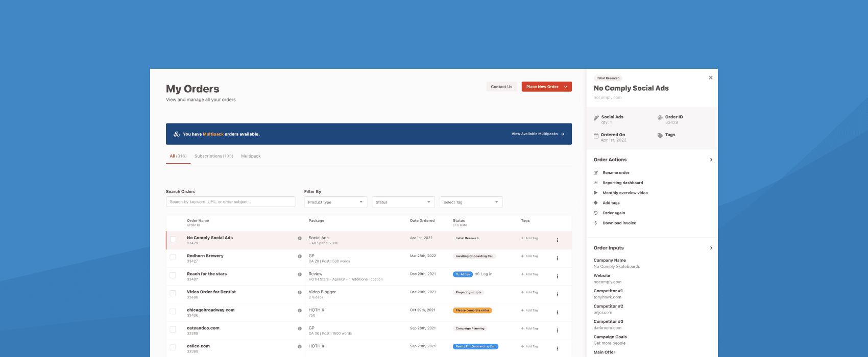Viewport: 868px width, 357px height.
Task: Open three-dot menu for chicagobroadway.com
Action: tap(557, 312)
